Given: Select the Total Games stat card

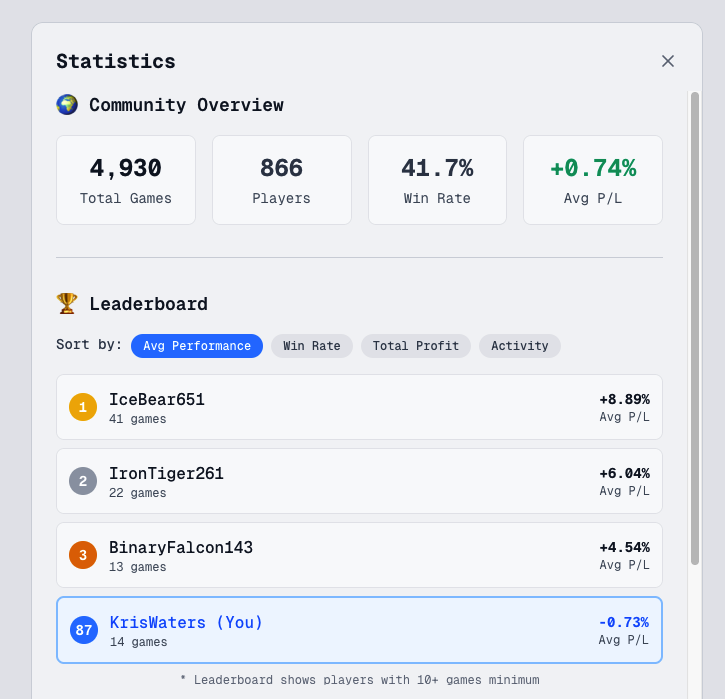Looking at the screenshot, I should point(126,180).
